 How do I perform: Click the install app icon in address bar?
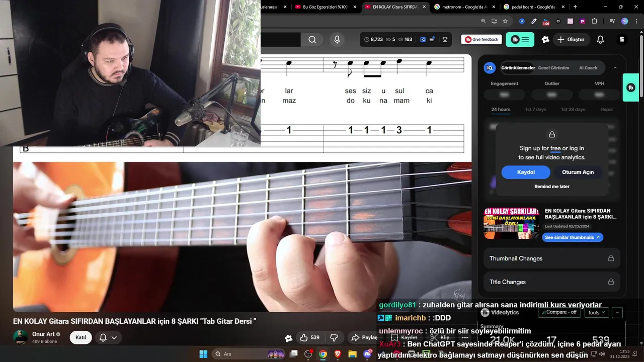[494, 21]
